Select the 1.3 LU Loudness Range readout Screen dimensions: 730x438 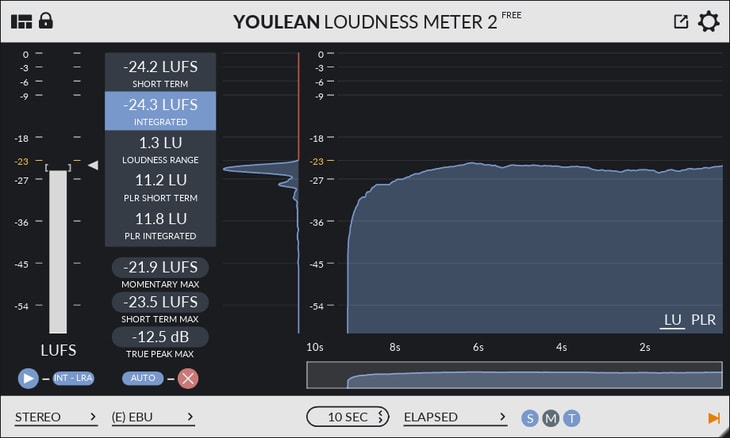pos(160,149)
